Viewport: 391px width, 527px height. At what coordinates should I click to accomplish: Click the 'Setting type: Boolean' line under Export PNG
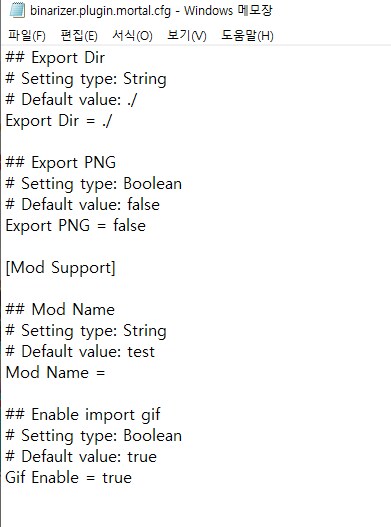coord(93,184)
